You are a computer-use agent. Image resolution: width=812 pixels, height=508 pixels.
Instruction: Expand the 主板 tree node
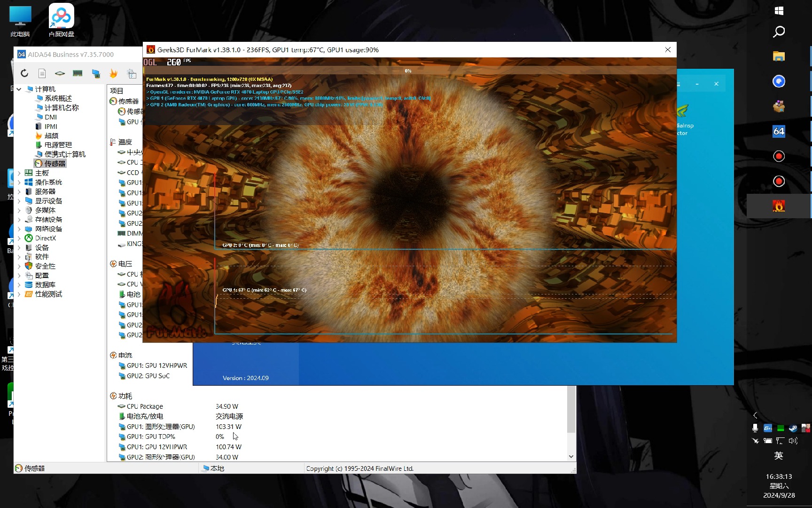point(19,173)
